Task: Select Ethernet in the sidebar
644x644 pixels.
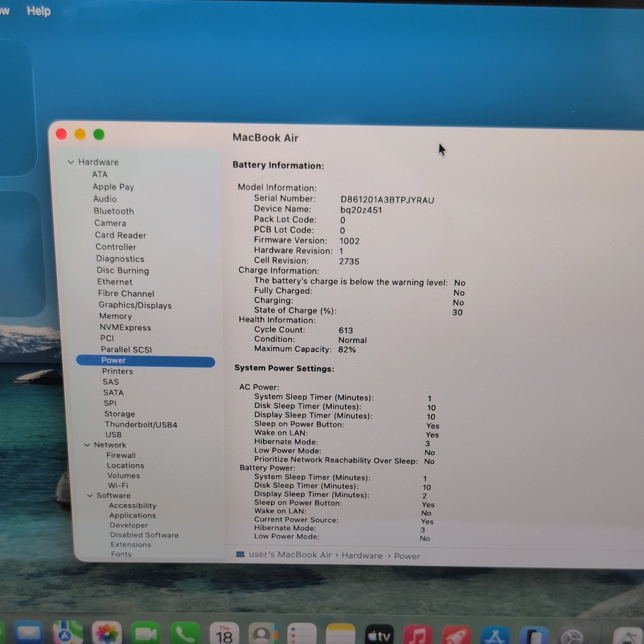Action: coord(115,282)
